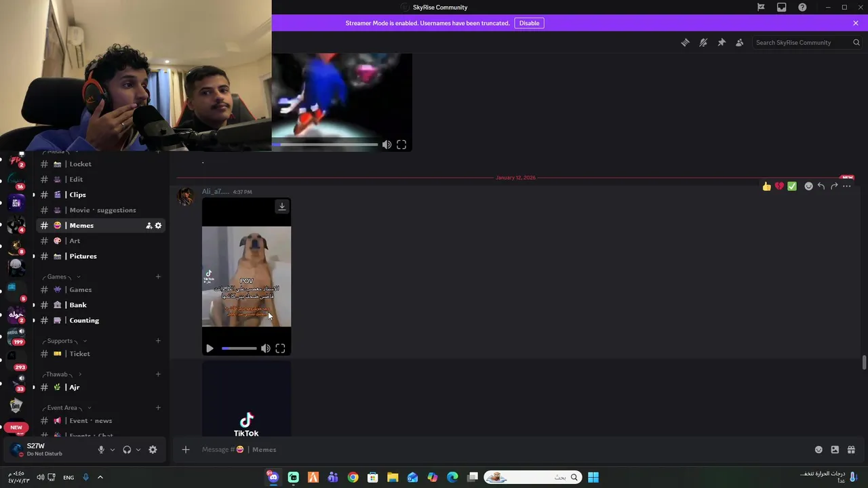Create channel in Games category plus
The image size is (868, 488).
tap(158, 277)
